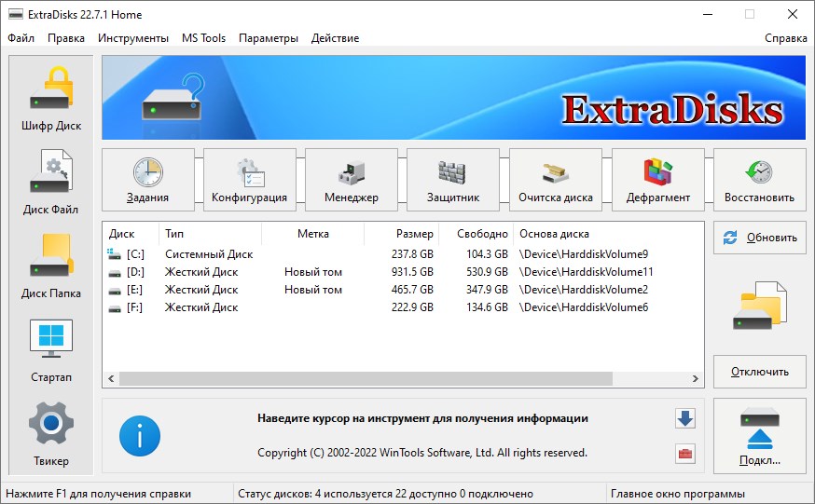The width and height of the screenshot is (815, 504).
Task: Select the [E:] drive icon
Action: tap(114, 290)
